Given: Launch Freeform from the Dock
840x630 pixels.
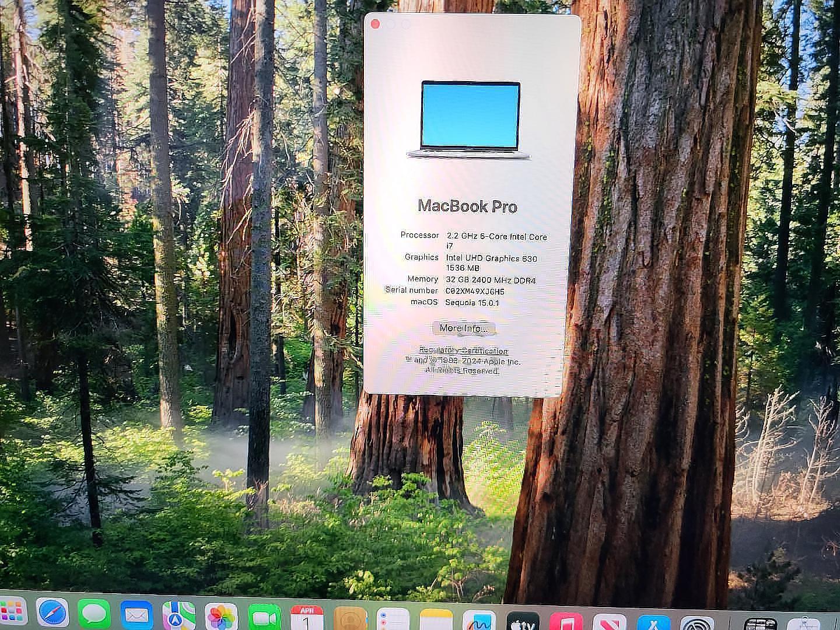Looking at the screenshot, I should 479,621.
